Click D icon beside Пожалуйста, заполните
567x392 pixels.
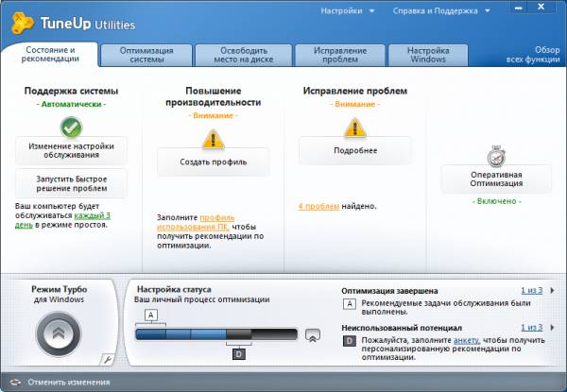click(350, 341)
